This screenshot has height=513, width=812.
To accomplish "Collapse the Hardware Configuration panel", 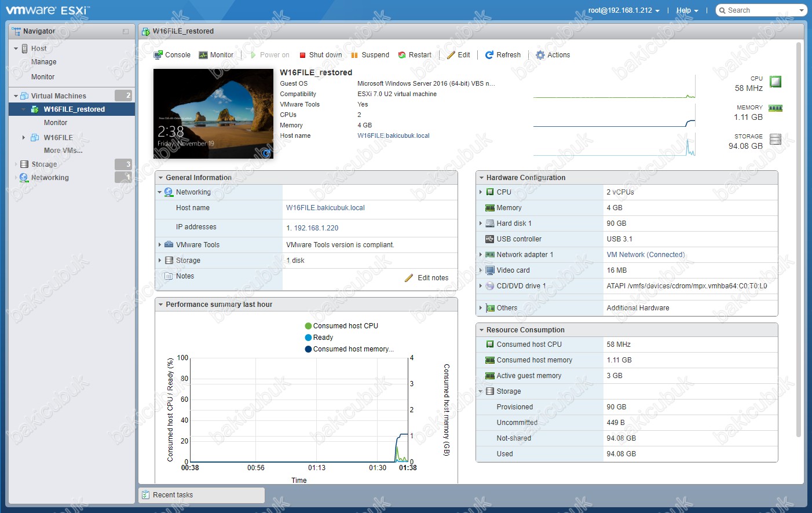I will click(x=481, y=178).
